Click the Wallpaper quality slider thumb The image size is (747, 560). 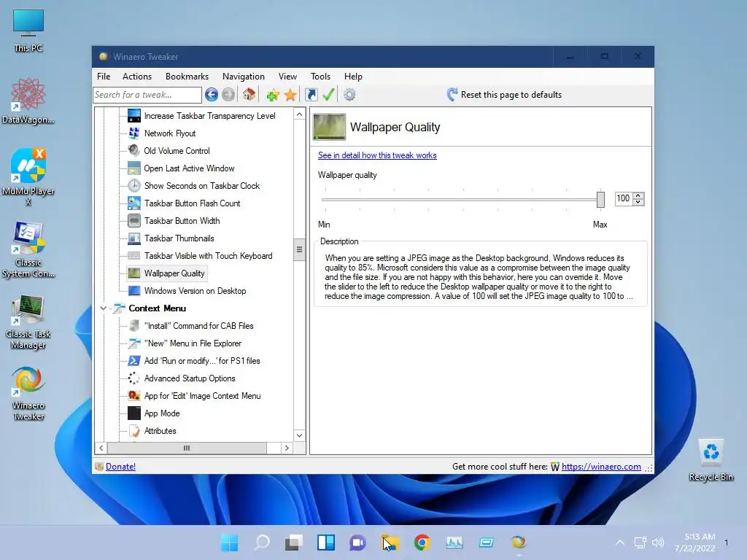pos(600,199)
